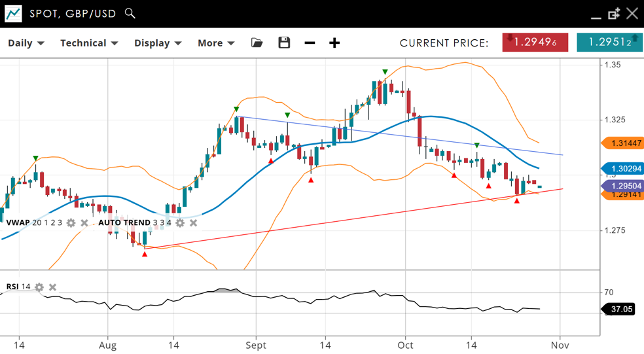Click the red sell price 1.29496
This screenshot has height=354, width=644.
coord(535,43)
